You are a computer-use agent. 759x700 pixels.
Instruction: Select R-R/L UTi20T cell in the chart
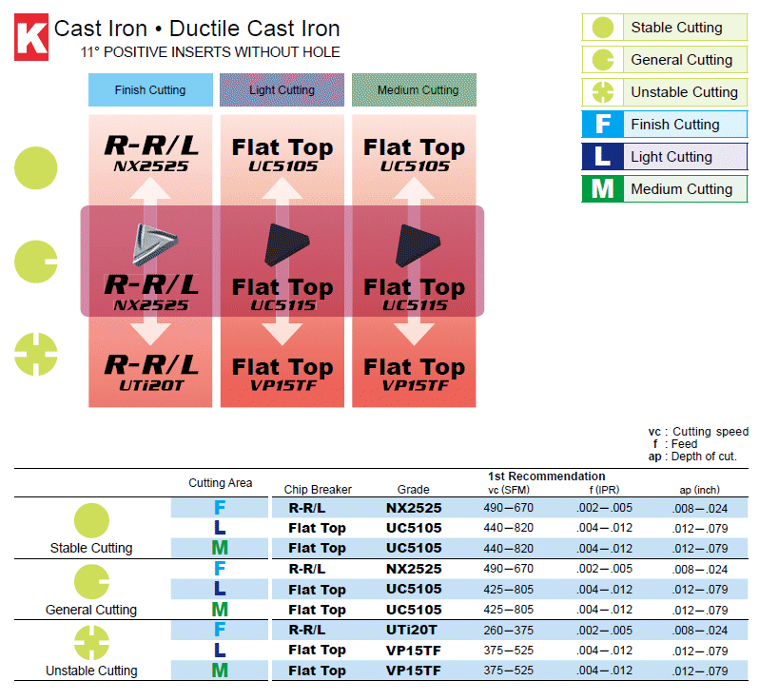(x=150, y=371)
